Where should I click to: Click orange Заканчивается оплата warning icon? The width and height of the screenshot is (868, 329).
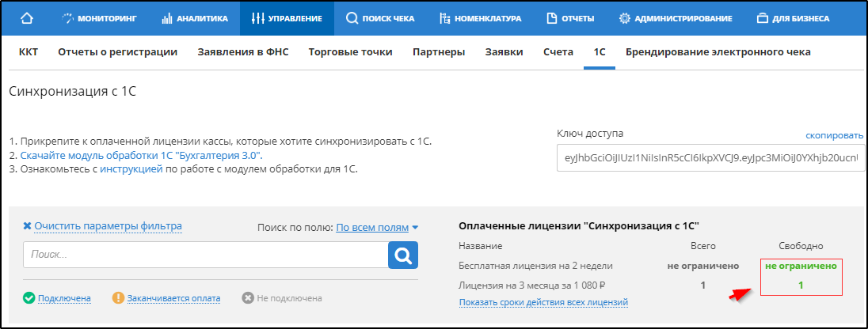pyautogui.click(x=119, y=298)
